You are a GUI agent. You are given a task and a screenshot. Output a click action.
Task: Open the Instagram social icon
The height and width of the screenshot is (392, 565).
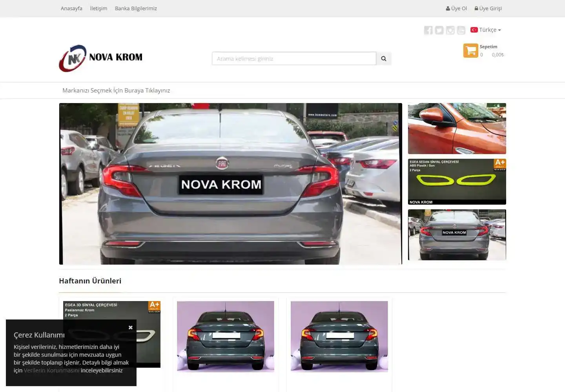pyautogui.click(x=450, y=30)
